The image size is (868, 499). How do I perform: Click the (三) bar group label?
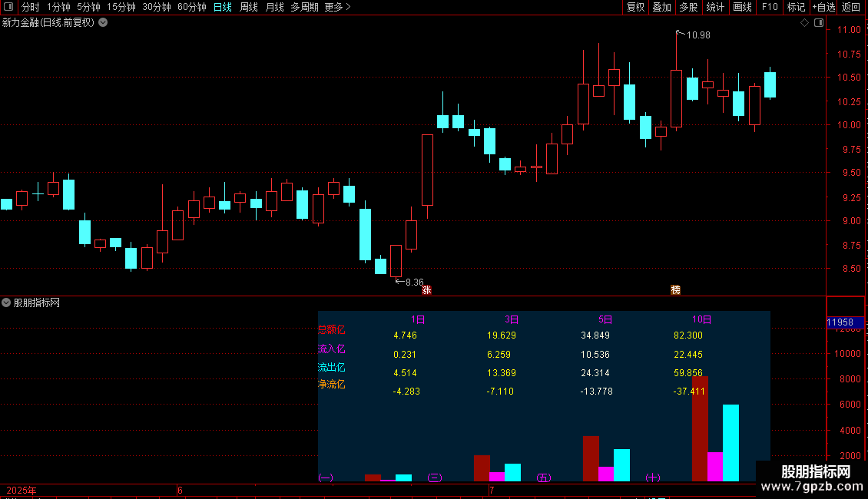coord(435,478)
